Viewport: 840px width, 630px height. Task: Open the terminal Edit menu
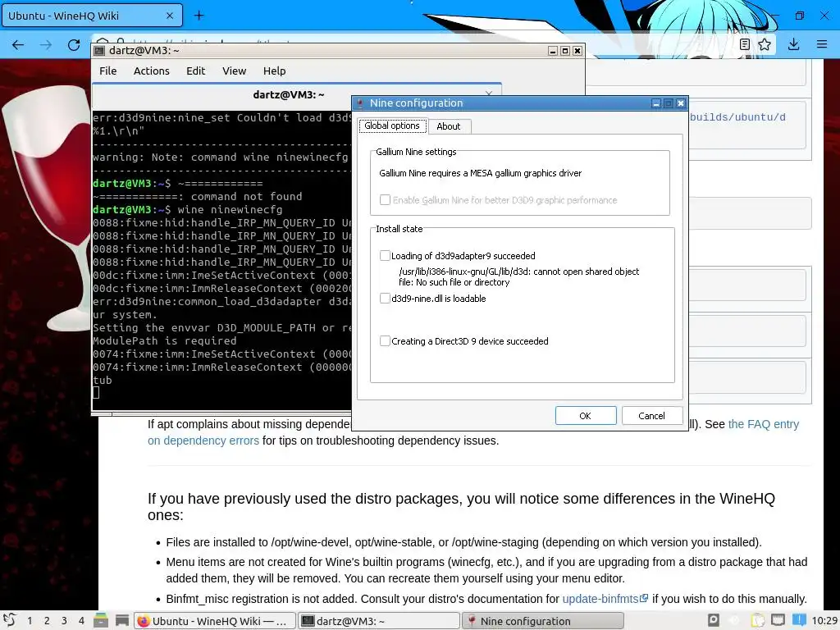(x=195, y=71)
